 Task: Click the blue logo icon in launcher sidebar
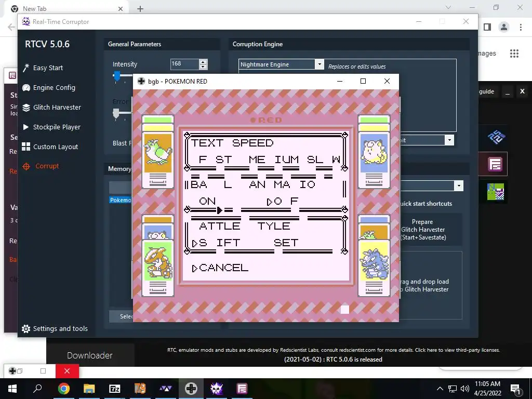pyautogui.click(x=496, y=137)
